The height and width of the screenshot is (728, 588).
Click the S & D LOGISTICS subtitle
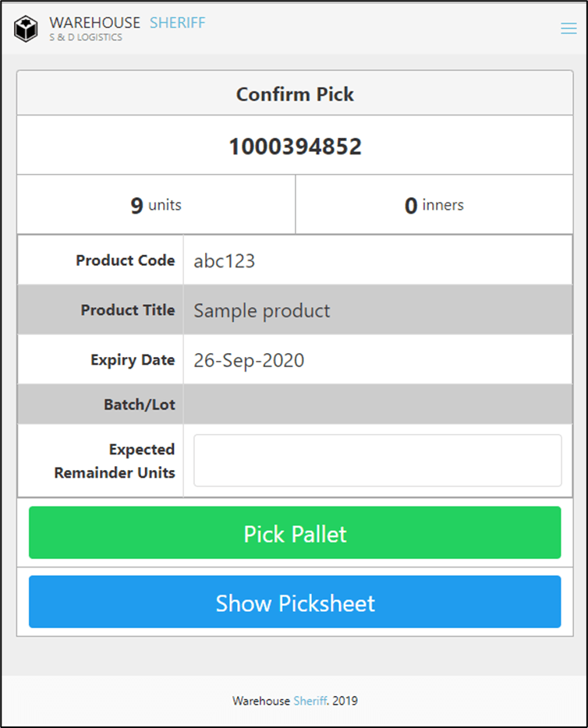pos(86,37)
